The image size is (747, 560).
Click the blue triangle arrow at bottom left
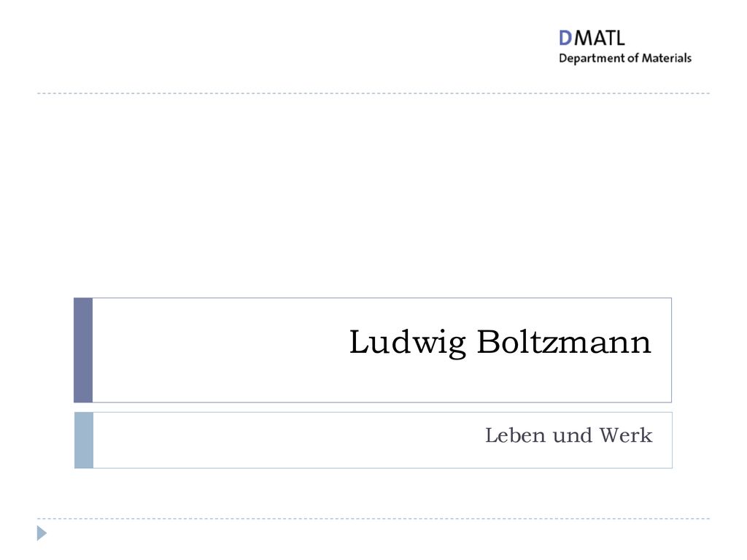[x=42, y=533]
